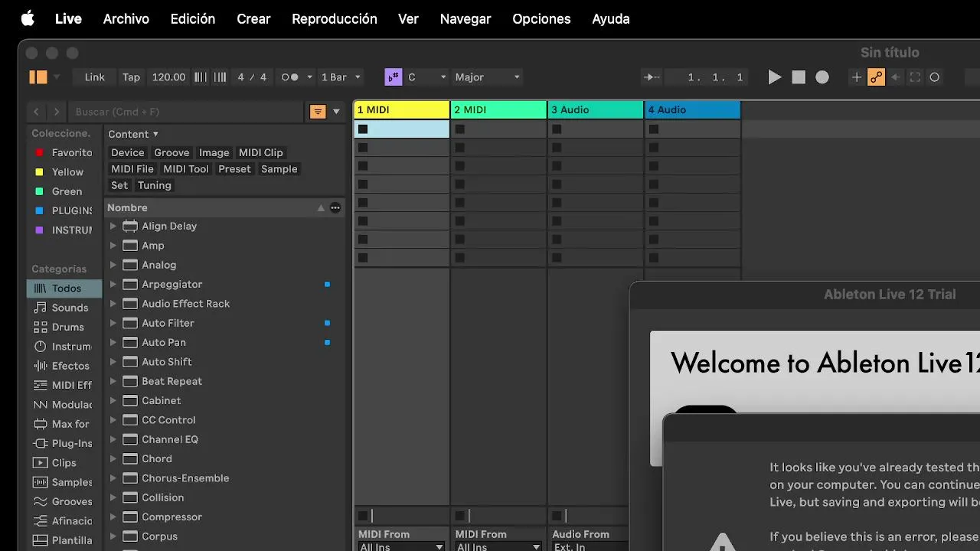Image resolution: width=980 pixels, height=551 pixels.
Task: Click the Tap tempo button
Action: [x=132, y=77]
